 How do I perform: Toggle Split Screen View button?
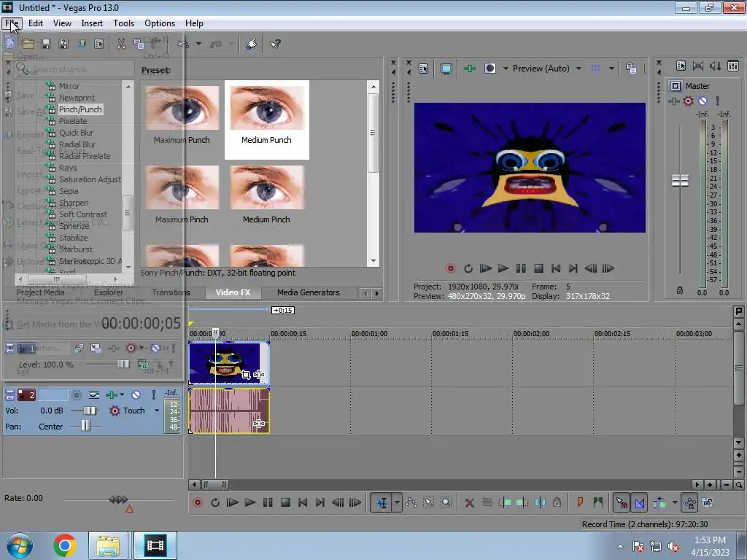[x=489, y=69]
